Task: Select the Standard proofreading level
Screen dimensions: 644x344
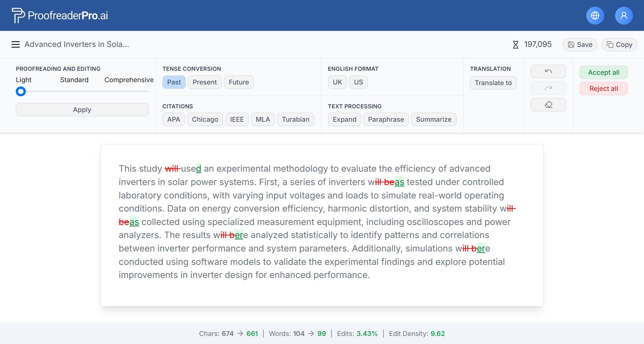Action: [x=74, y=80]
